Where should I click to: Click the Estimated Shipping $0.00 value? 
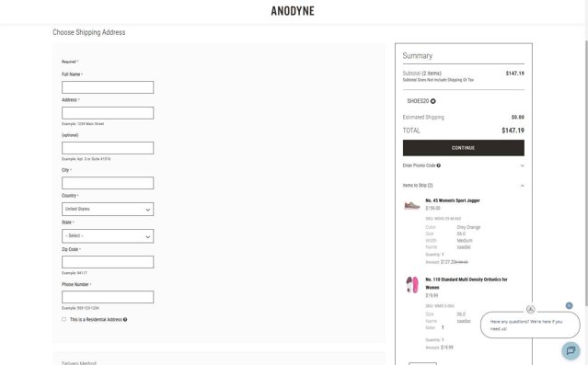(518, 118)
